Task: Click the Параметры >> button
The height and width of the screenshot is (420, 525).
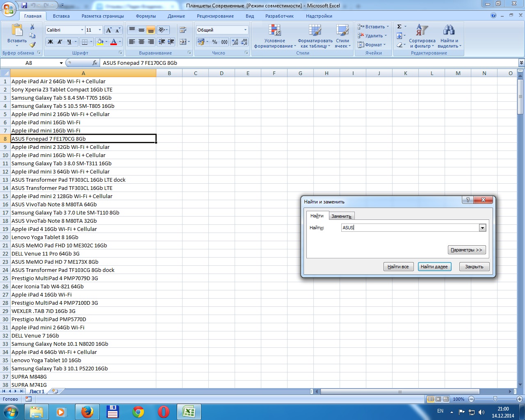Action: coord(466,250)
